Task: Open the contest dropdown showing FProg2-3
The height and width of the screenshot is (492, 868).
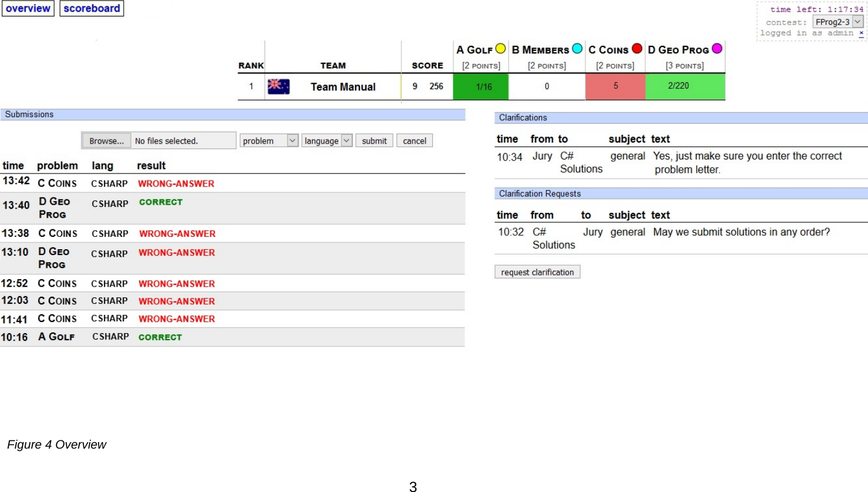Action: pyautogui.click(x=838, y=22)
